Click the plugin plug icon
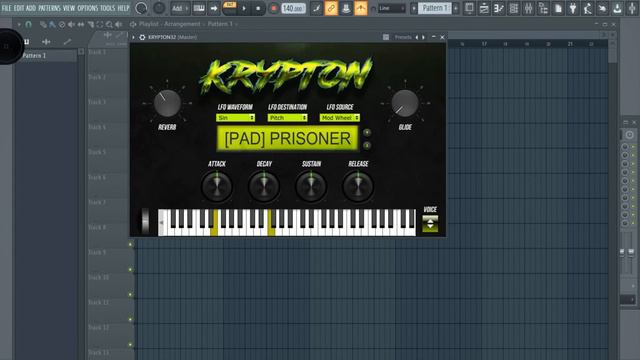This screenshot has height=360, width=640. pyautogui.click(x=573, y=8)
